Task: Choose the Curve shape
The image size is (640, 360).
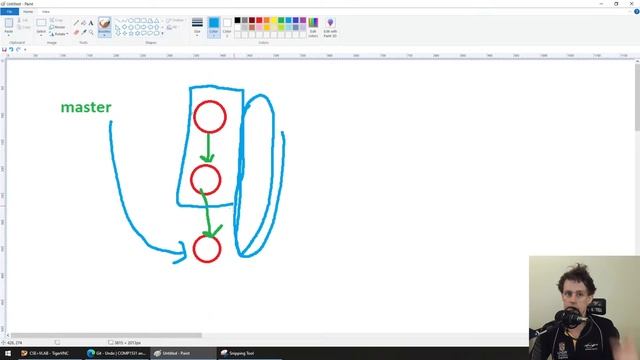Action: [x=124, y=20]
